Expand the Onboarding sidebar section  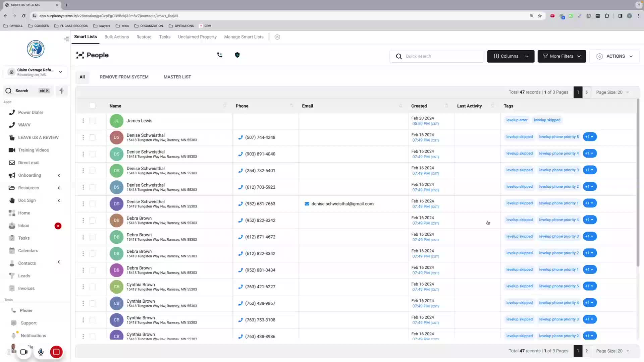click(30, 175)
